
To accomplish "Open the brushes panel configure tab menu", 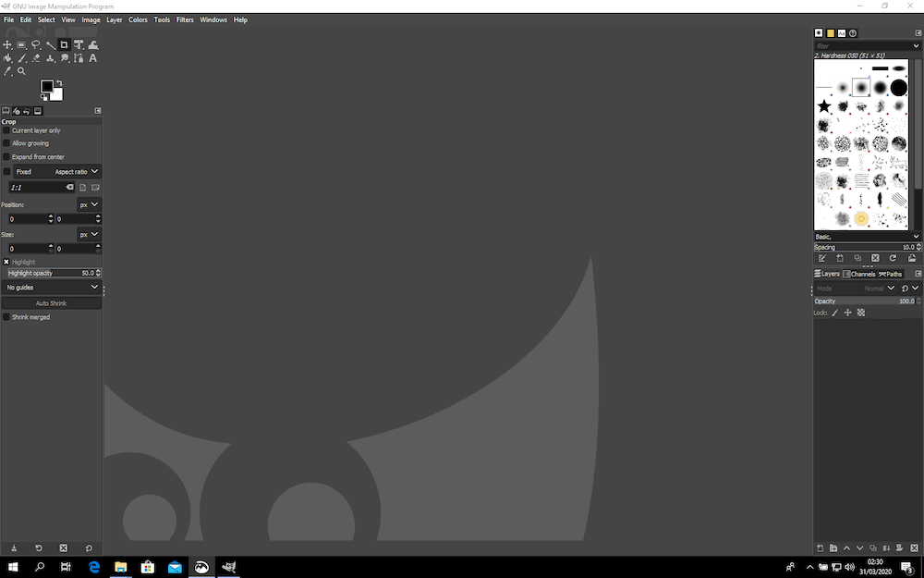I will (918, 33).
